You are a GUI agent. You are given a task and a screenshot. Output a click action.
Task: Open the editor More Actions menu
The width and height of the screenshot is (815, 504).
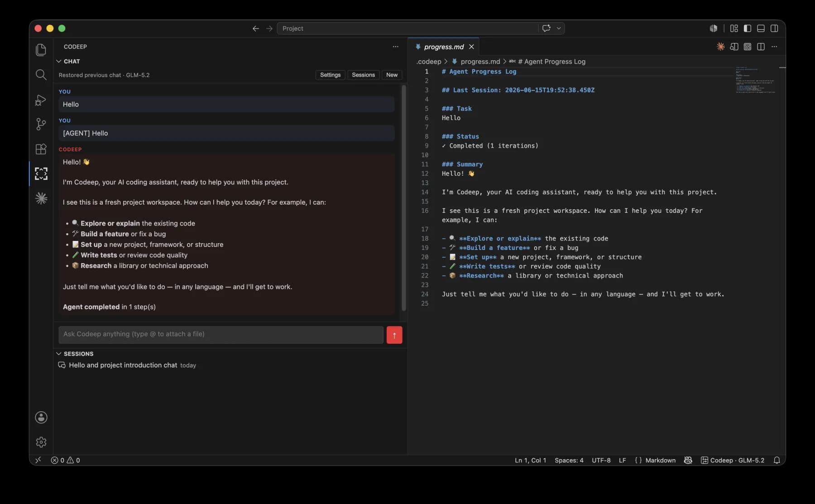[774, 47]
